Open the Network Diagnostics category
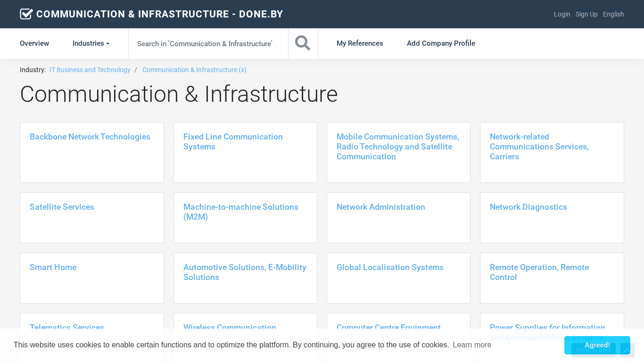Image resolution: width=644 pixels, height=362 pixels. [528, 207]
